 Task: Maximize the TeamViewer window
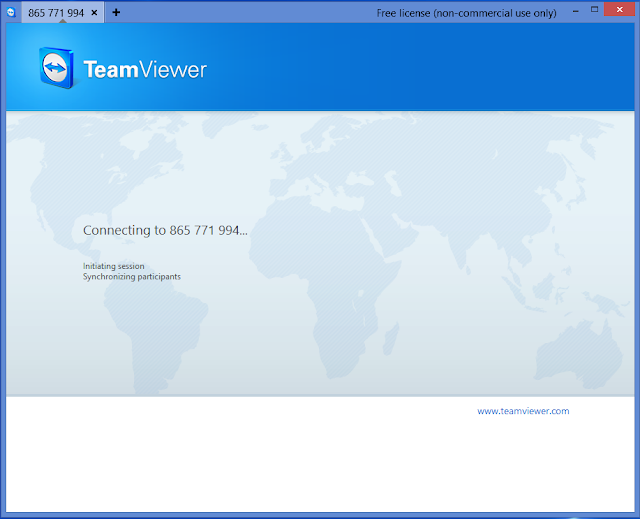[x=594, y=9]
